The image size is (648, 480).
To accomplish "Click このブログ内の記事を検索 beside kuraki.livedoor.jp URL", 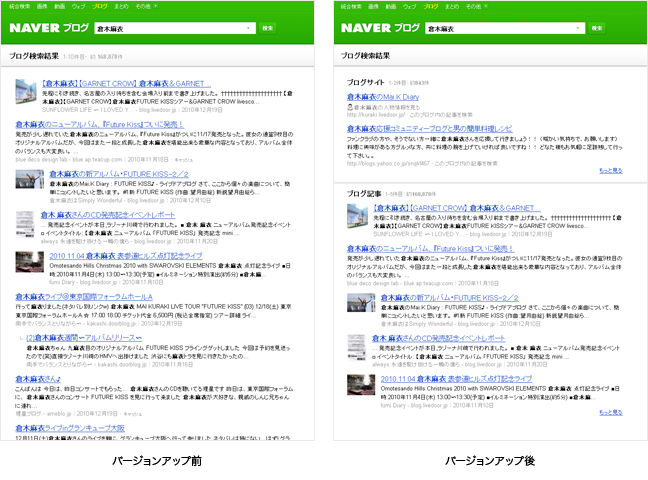I will click(441, 115).
